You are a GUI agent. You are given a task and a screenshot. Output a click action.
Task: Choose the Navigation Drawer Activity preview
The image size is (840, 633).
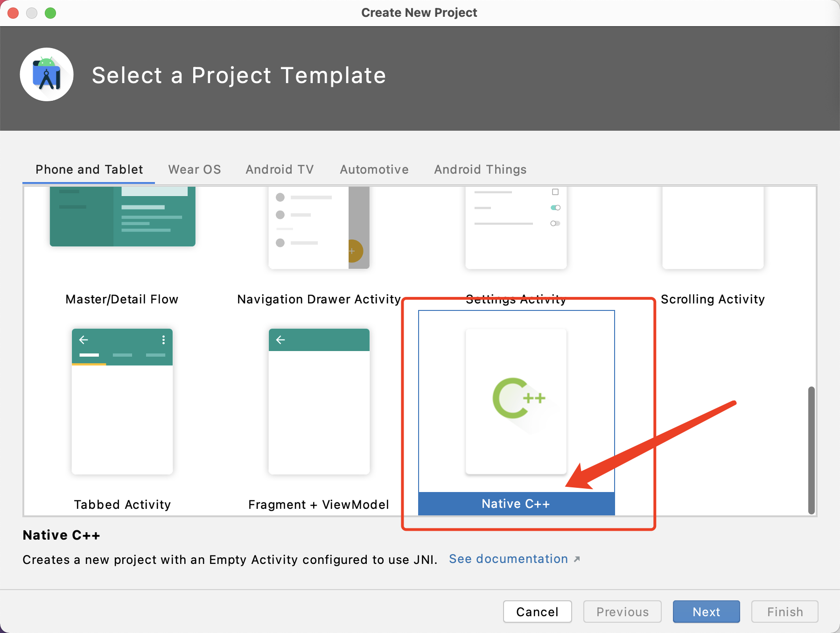click(319, 228)
